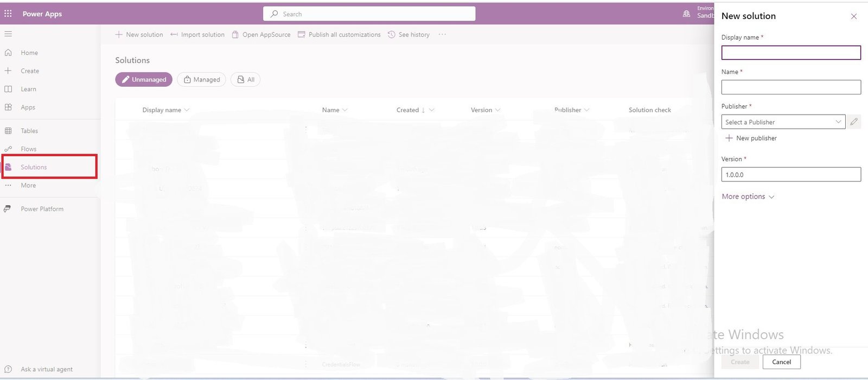The height and width of the screenshot is (380, 868).
Task: Click the Version field showing 1.0.0.0
Action: (x=791, y=174)
